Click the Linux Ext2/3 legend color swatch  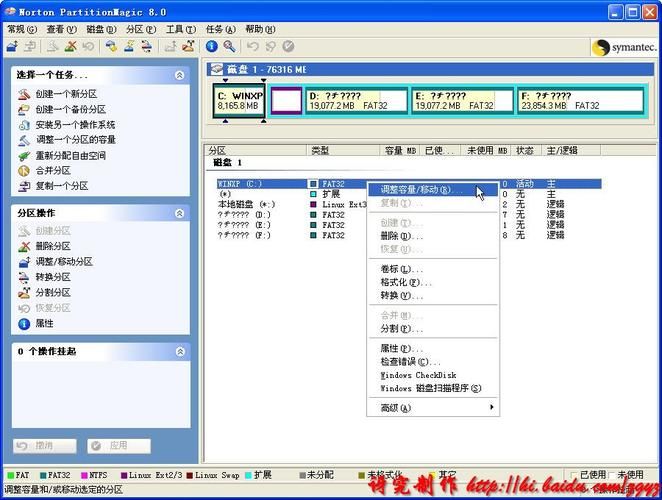[124, 476]
